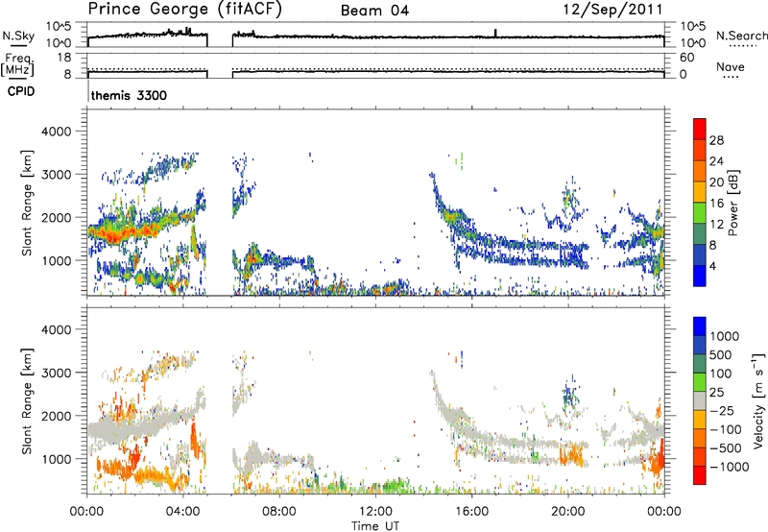Click the '12' label on the Power colorbar

716,225
